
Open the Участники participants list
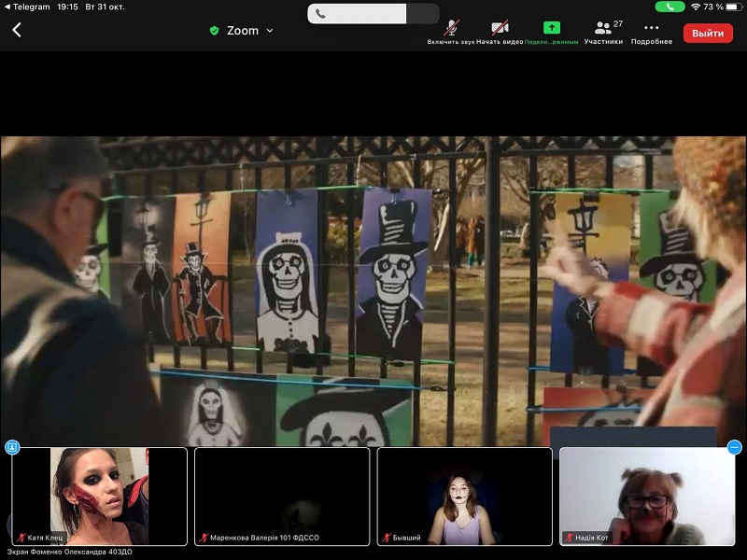[x=603, y=33]
